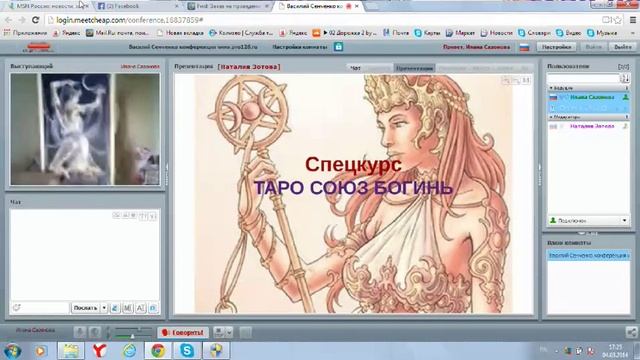This screenshot has width=640, height=360.
Task: Open Windows Start button
Action: pos(13,350)
